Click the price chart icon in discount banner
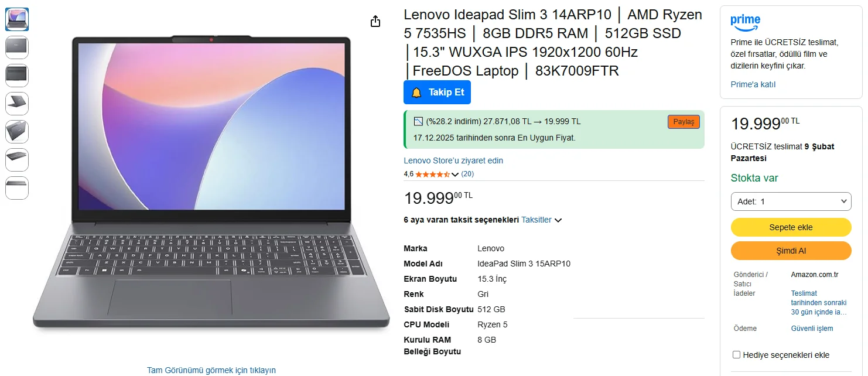The height and width of the screenshot is (376, 868). pos(418,121)
